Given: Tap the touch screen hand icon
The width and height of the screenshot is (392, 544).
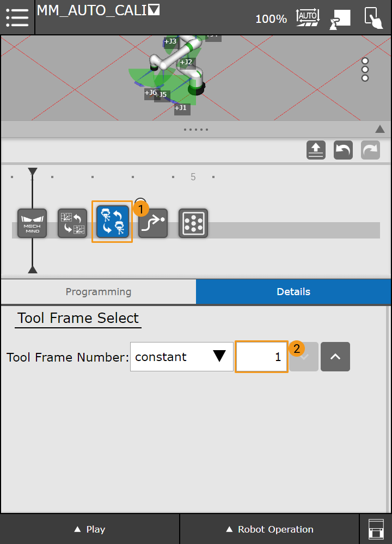Looking at the screenshot, I should (373, 18).
